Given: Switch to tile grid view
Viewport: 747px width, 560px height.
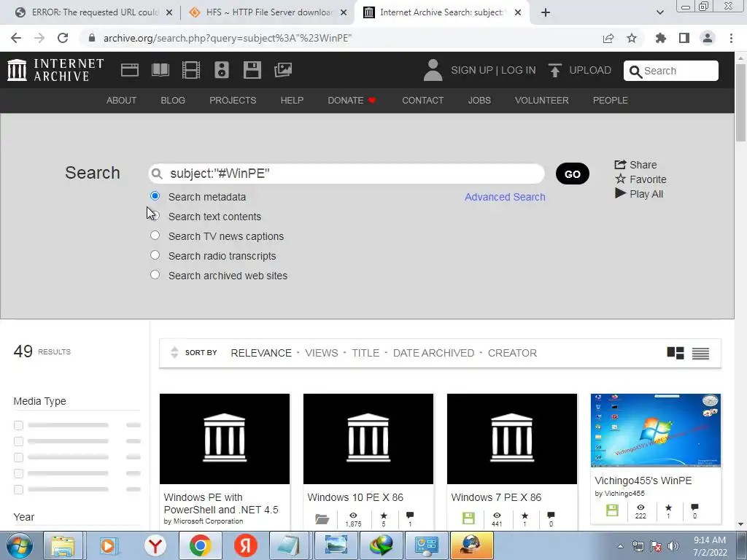Looking at the screenshot, I should pos(675,353).
